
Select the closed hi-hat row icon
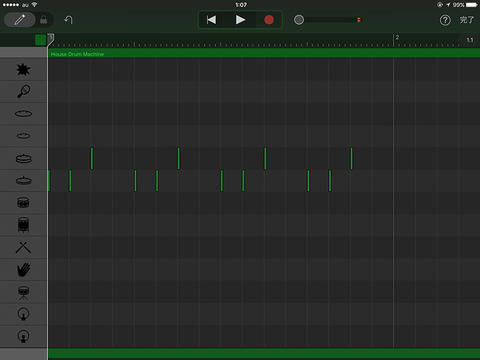click(x=23, y=180)
